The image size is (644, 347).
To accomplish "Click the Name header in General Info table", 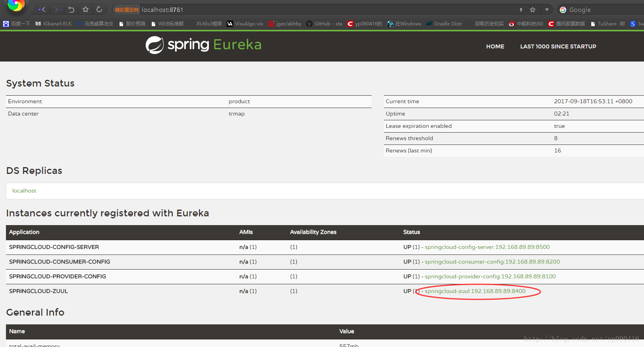I will coord(17,332).
